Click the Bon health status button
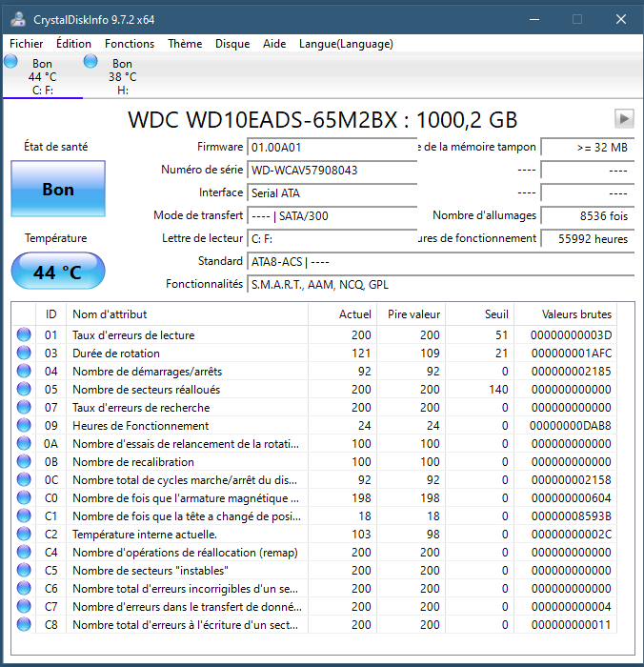The width and height of the screenshot is (644, 667). click(58, 189)
